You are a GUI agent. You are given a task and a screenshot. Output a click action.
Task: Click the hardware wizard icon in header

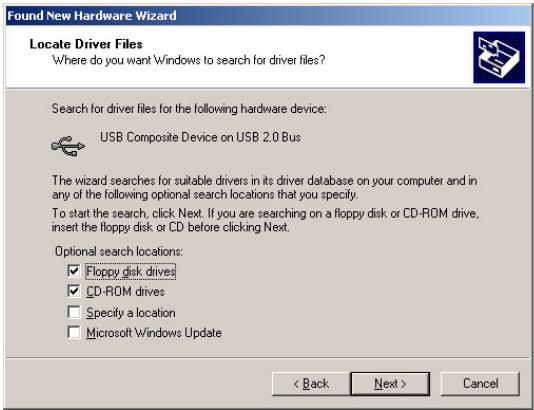(499, 57)
